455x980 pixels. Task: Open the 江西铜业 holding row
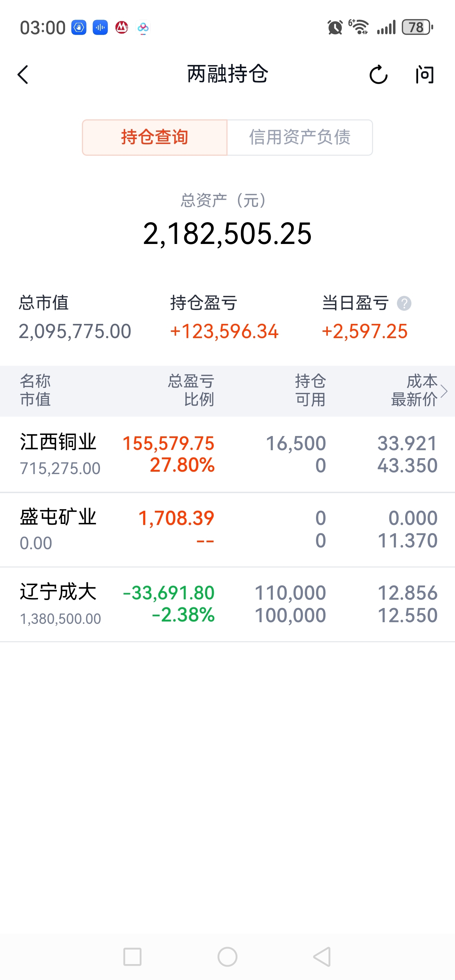(227, 454)
